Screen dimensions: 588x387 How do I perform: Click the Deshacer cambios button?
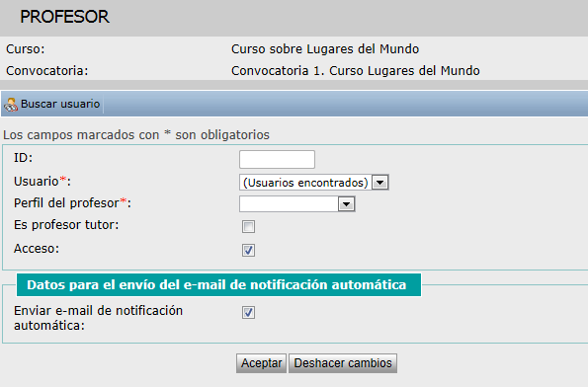343,363
